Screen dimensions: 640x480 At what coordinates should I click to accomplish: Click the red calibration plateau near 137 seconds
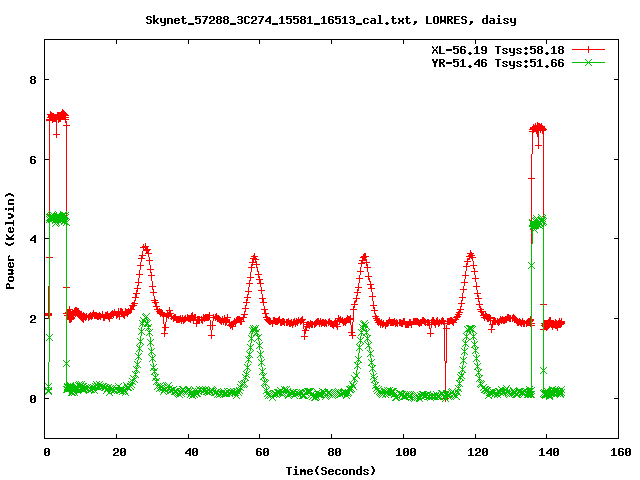(x=538, y=129)
